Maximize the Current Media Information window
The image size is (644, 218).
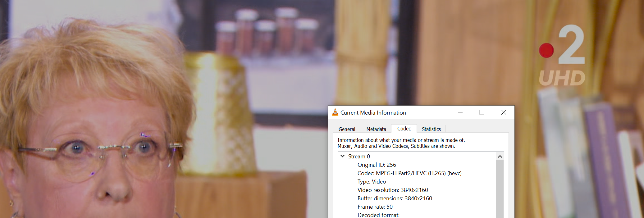482,112
